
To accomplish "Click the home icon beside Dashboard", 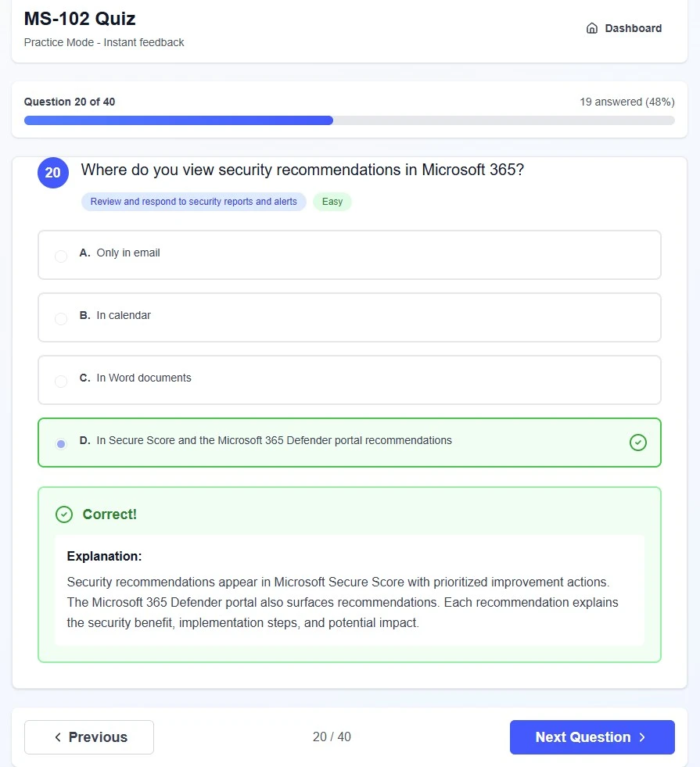I will click(x=592, y=27).
